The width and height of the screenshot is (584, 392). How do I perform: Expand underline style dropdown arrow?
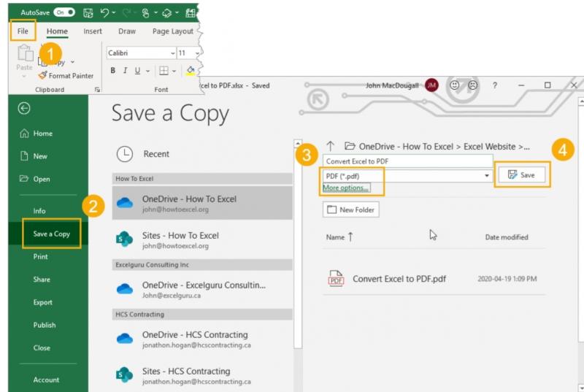point(148,71)
